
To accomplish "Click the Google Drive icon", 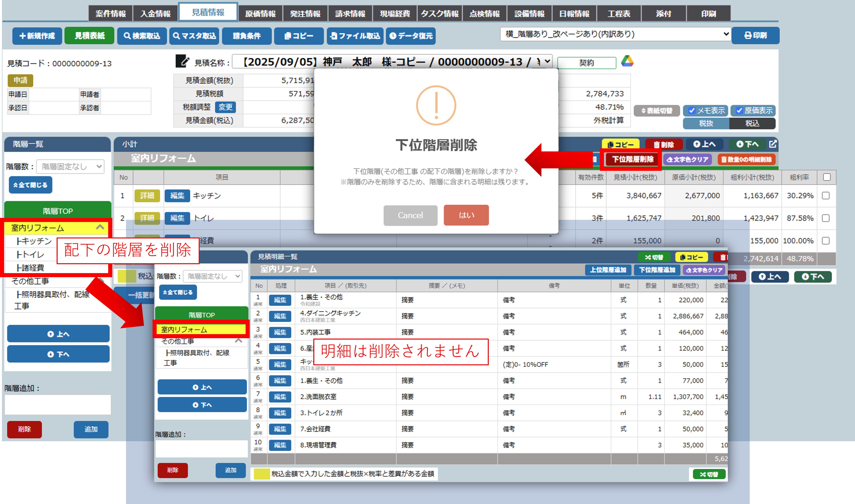I will pos(627,61).
